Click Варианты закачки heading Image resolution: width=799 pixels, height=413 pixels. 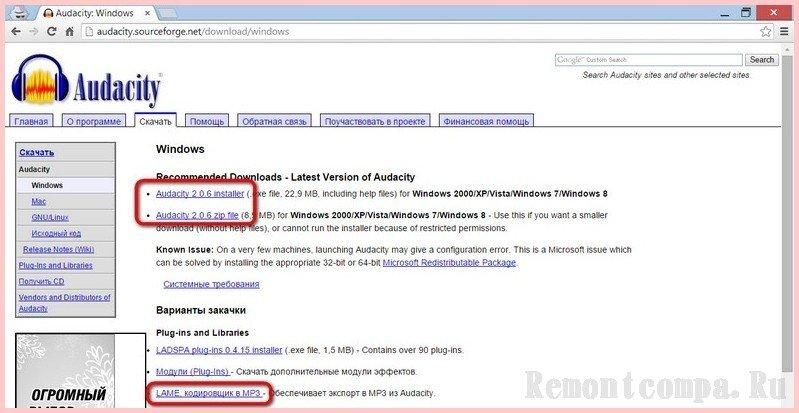201,310
